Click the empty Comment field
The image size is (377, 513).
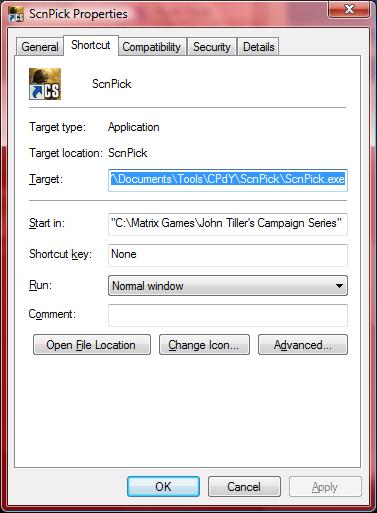pos(228,315)
